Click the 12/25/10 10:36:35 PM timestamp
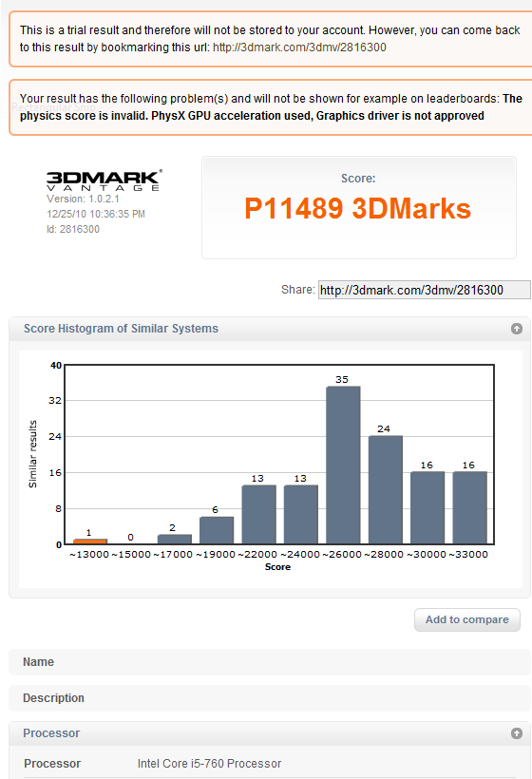The image size is (532, 779). pos(96,214)
